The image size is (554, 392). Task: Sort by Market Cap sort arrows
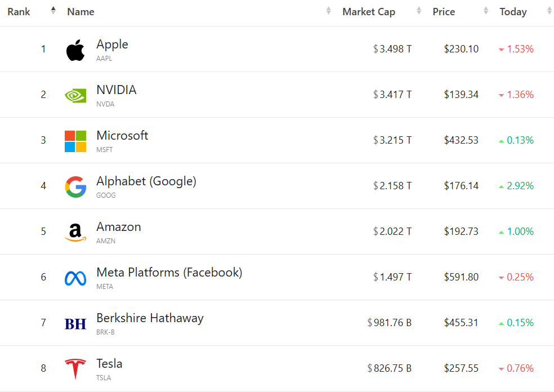(x=419, y=11)
